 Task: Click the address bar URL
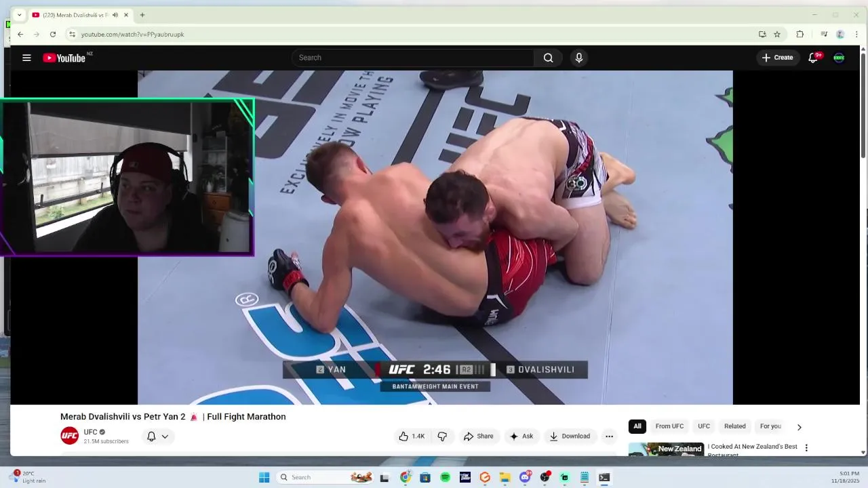pyautogui.click(x=133, y=34)
